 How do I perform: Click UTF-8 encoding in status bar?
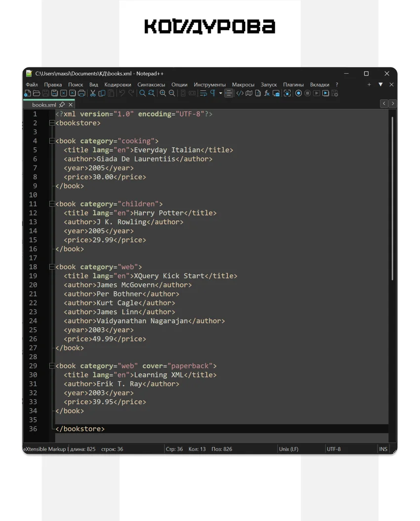[x=334, y=449]
